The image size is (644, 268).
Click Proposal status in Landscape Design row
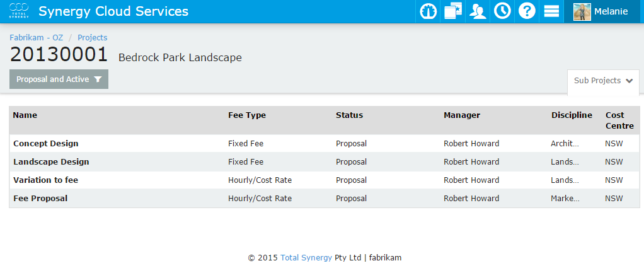pyautogui.click(x=351, y=162)
